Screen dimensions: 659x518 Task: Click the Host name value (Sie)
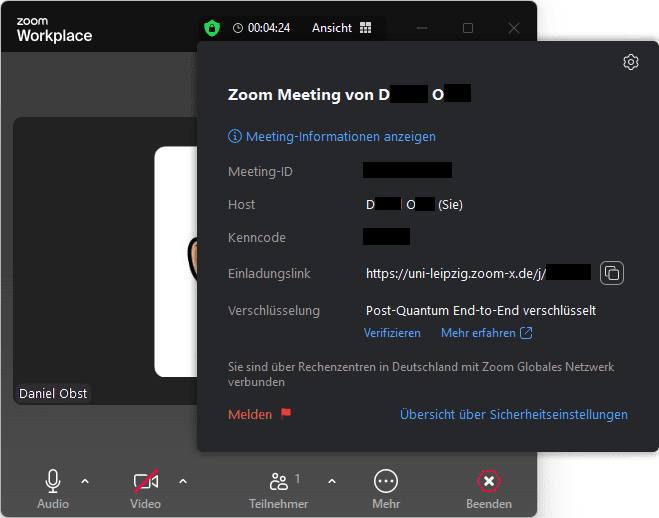(414, 205)
